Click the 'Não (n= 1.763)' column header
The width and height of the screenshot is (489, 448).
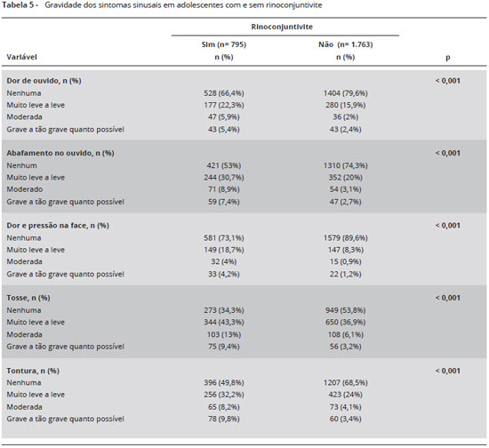click(346, 44)
